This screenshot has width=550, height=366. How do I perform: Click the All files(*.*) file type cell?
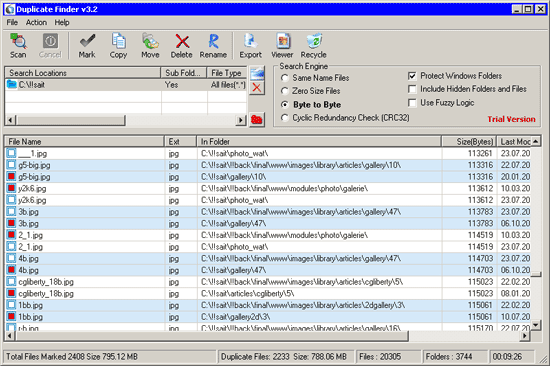(228, 85)
